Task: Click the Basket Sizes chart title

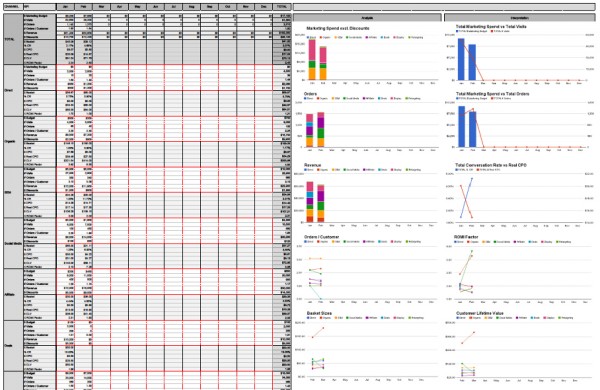Action: click(x=320, y=313)
